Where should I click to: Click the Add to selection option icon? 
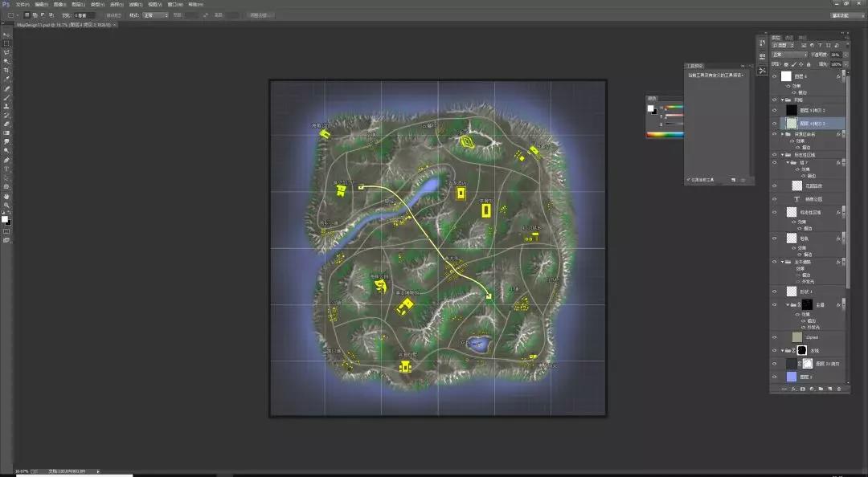click(x=35, y=15)
